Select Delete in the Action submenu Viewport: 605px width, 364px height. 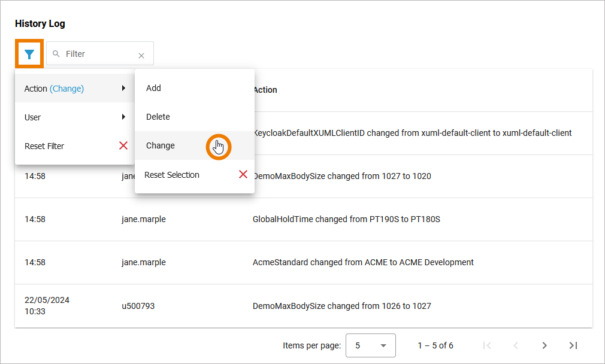(158, 117)
